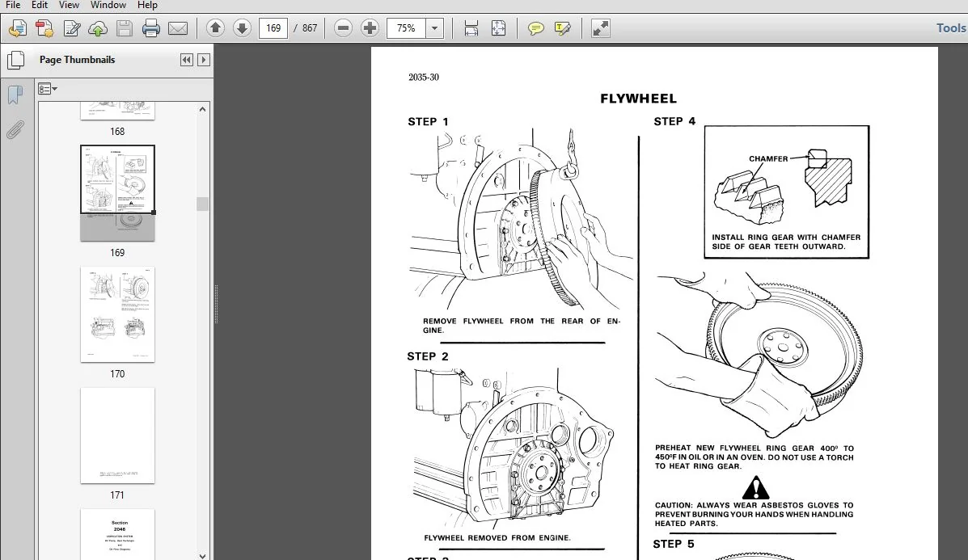Go to next page arrow
Screen dimensions: 968x560
(242, 27)
